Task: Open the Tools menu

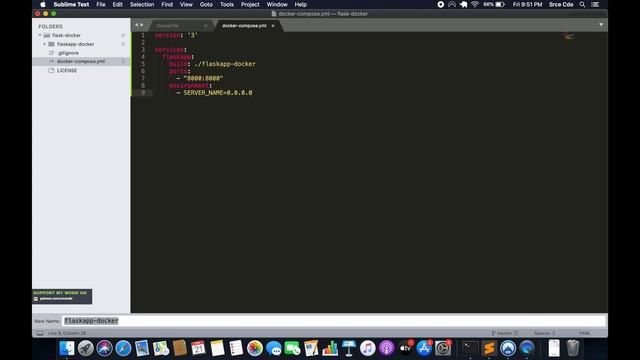Action: pyautogui.click(x=227, y=4)
